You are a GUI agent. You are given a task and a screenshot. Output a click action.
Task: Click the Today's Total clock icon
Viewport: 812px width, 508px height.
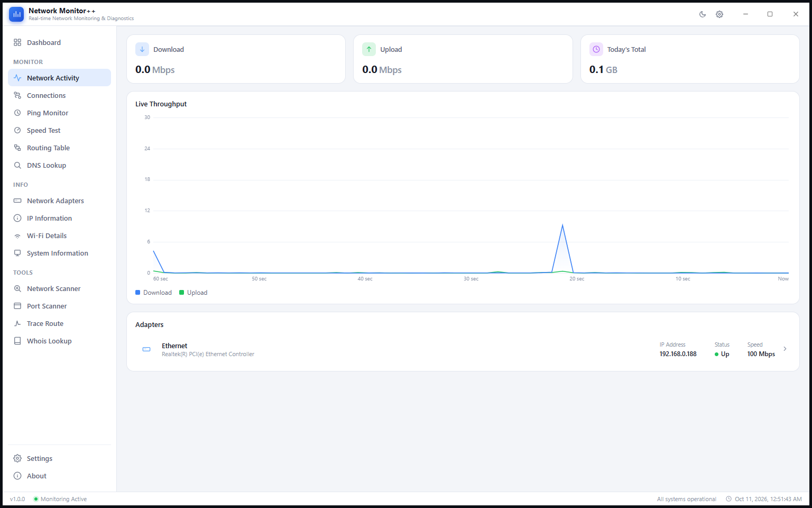tap(596, 49)
